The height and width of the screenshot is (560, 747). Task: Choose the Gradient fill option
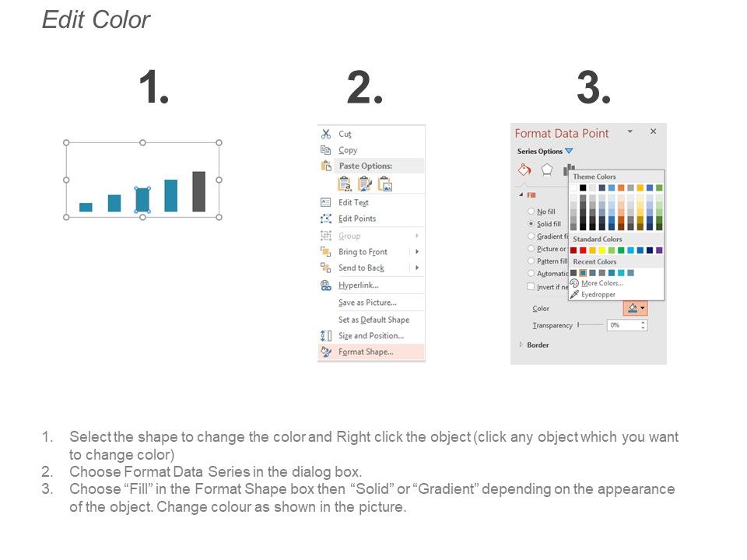click(x=531, y=236)
